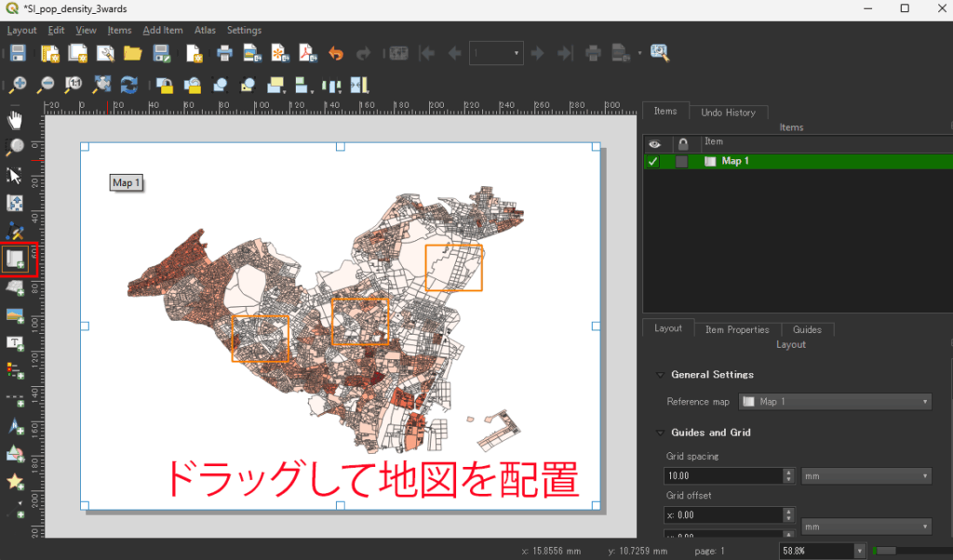Click the Print Layout icon
953x560 pixels.
(224, 53)
